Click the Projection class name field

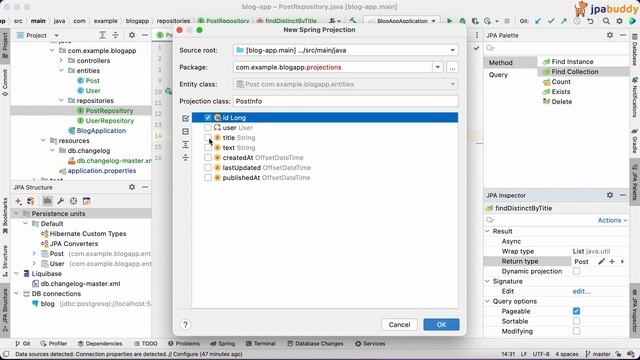[x=346, y=101]
